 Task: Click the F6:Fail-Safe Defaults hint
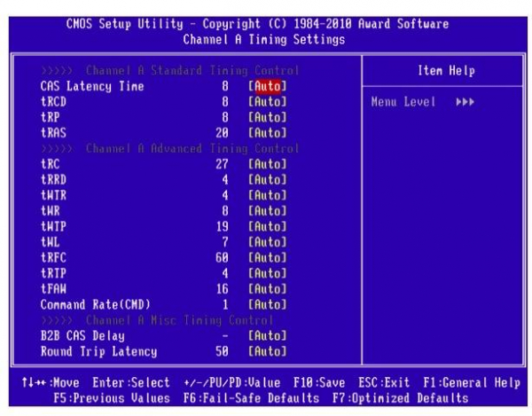click(x=251, y=398)
